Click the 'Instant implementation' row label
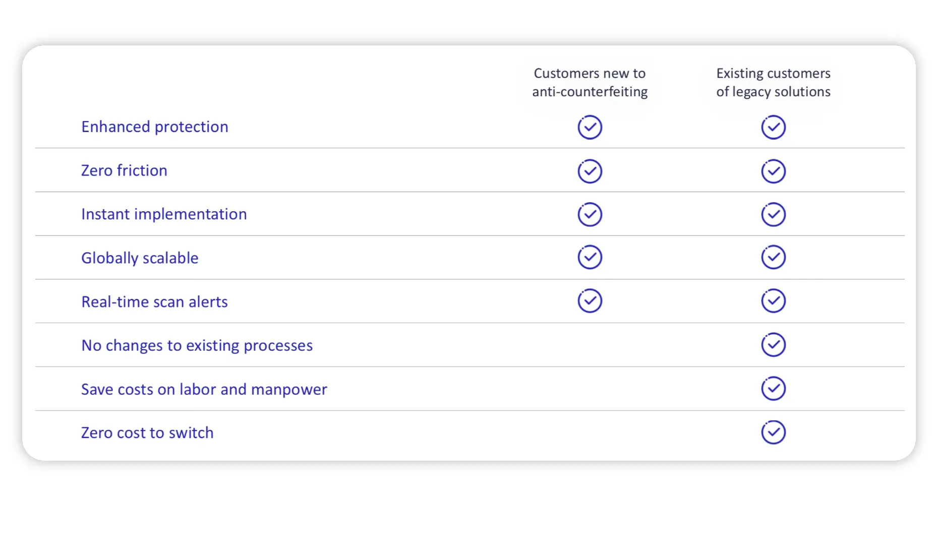 [x=164, y=214]
